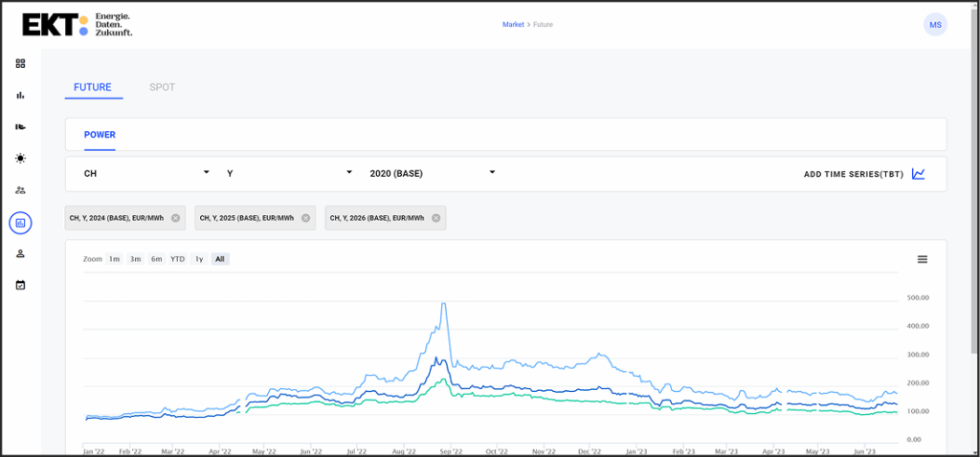Open the circled market chart sidebar icon

point(21,222)
